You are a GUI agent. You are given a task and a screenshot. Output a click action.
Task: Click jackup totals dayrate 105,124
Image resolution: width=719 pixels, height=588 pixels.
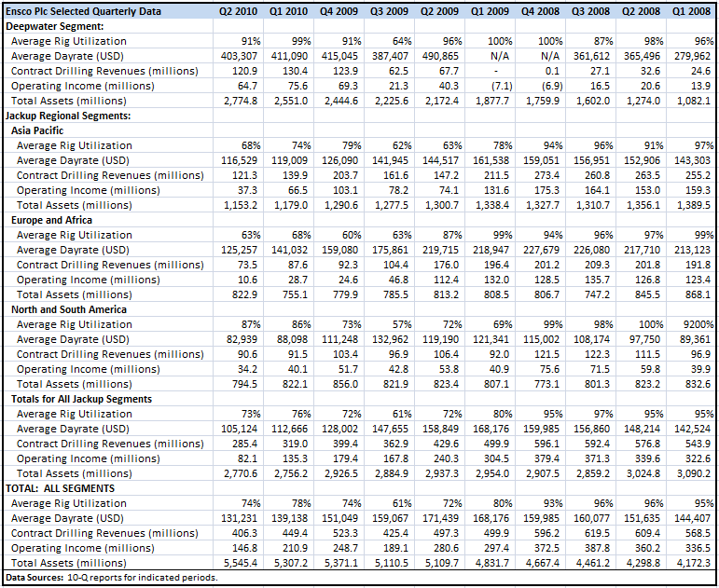239,429
